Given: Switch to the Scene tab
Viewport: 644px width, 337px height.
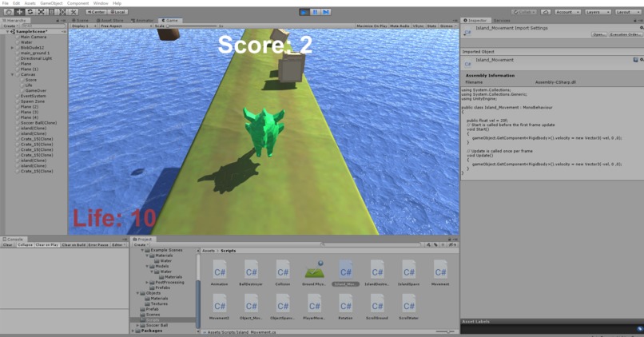Looking at the screenshot, I should coord(81,20).
